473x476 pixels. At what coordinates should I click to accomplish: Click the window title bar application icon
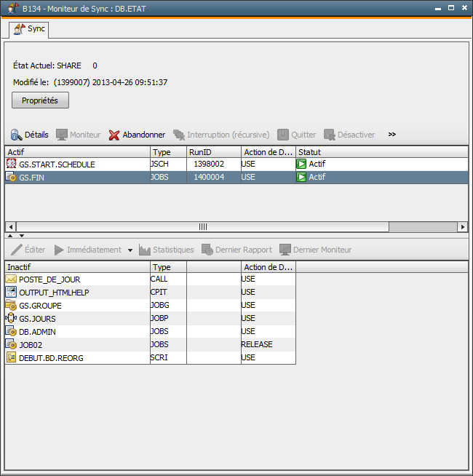click(x=12, y=8)
